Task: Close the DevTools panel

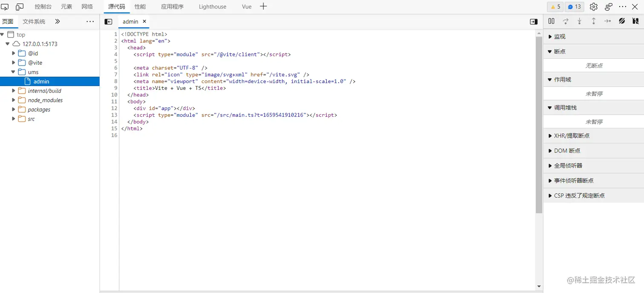Action: point(635,7)
